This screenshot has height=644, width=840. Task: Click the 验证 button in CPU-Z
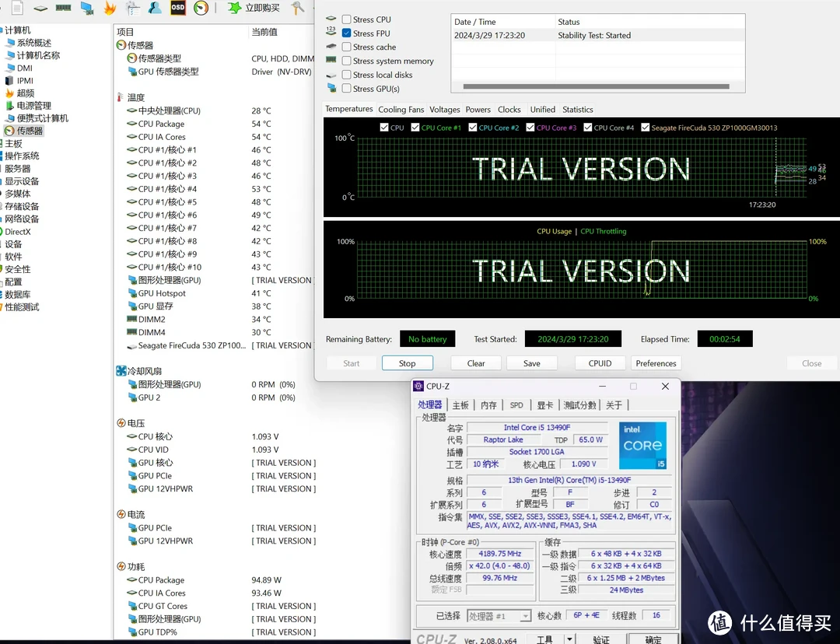[x=601, y=639]
